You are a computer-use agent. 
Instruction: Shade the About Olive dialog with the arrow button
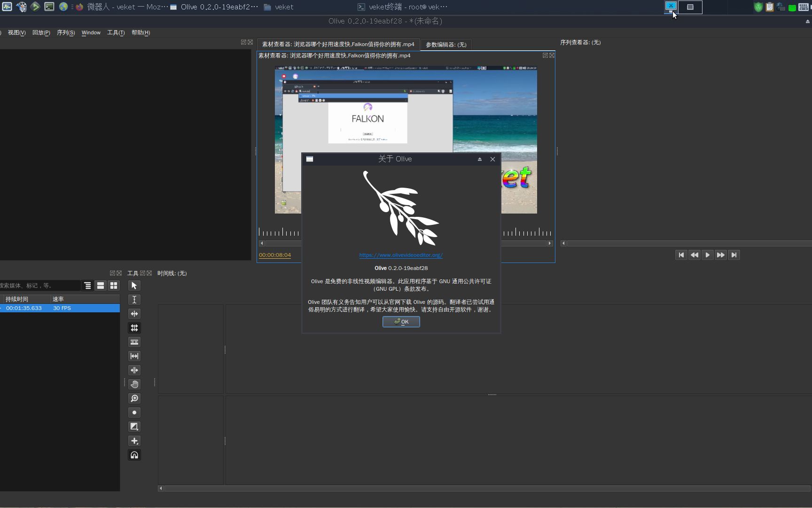480,159
